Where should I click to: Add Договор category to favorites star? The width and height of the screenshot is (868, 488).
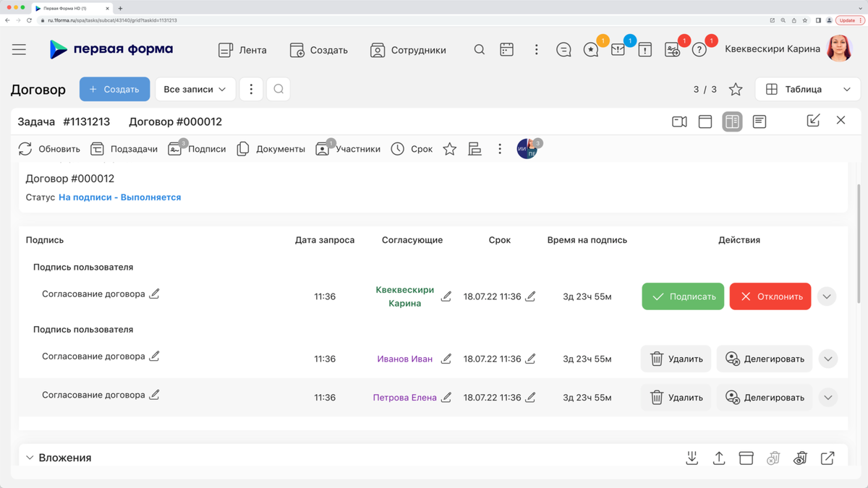tap(736, 89)
